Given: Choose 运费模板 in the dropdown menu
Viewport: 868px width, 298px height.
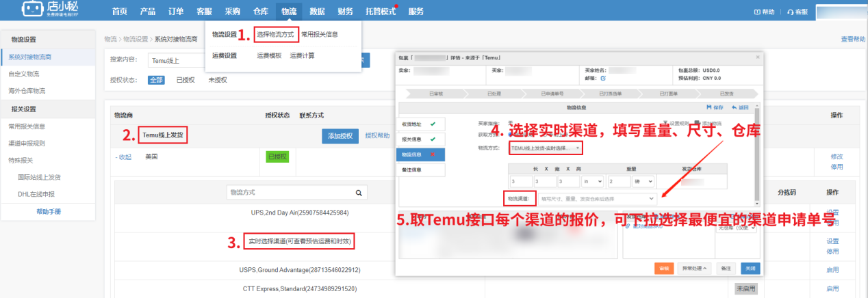Looking at the screenshot, I should (269, 56).
